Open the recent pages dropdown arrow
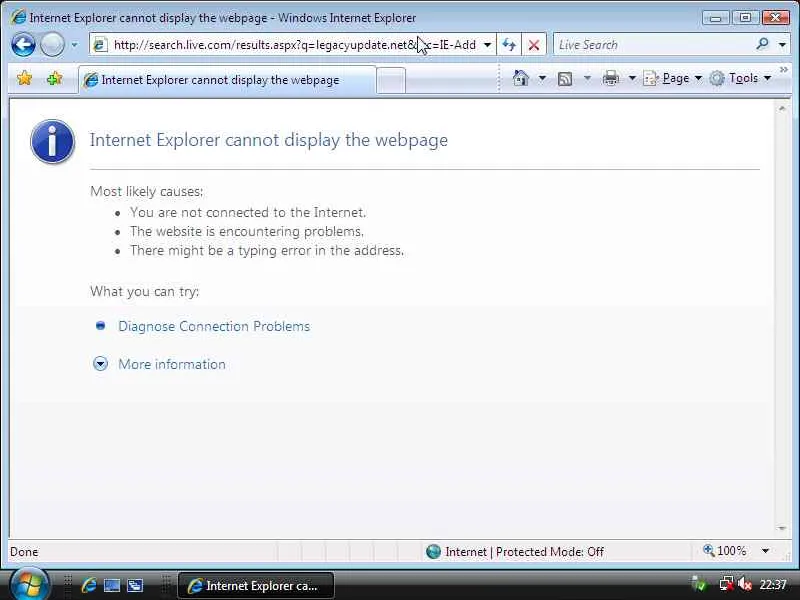The width and height of the screenshot is (800, 600). pos(74,45)
